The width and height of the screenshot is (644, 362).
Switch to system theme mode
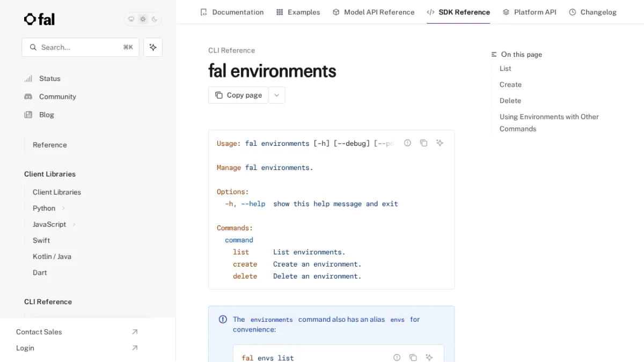coord(131,19)
